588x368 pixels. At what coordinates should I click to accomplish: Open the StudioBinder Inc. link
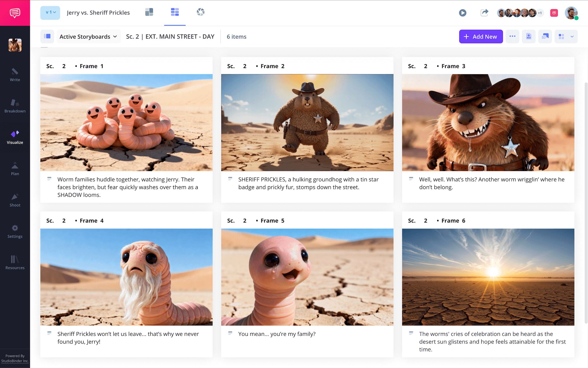(15, 361)
